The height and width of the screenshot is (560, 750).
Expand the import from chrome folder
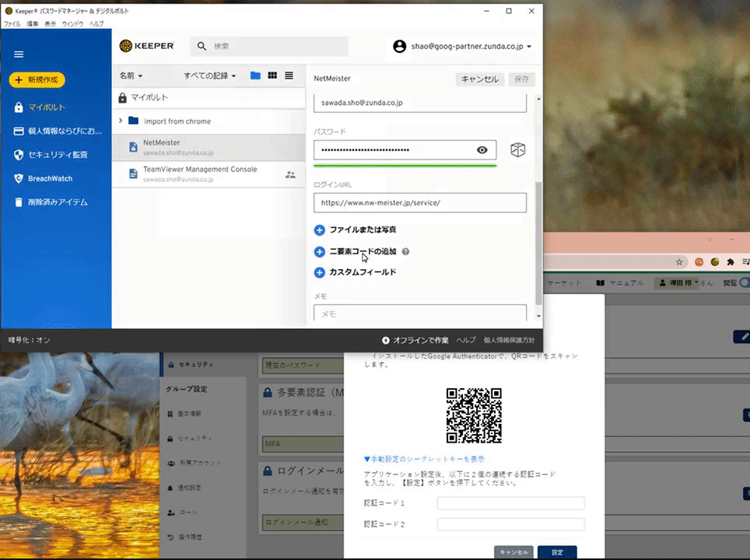tap(121, 121)
